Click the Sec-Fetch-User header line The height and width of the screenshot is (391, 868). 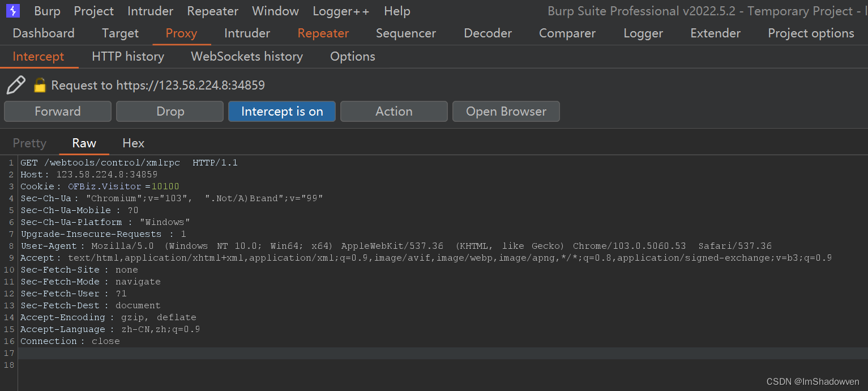click(74, 294)
